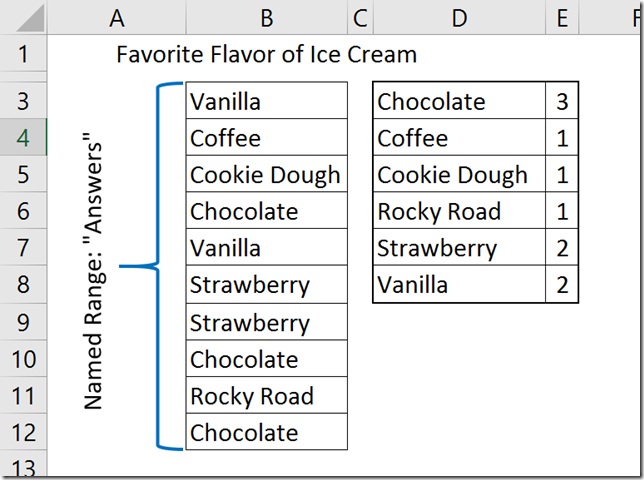Select column E header
The width and height of the screenshot is (644, 480).
(x=561, y=16)
